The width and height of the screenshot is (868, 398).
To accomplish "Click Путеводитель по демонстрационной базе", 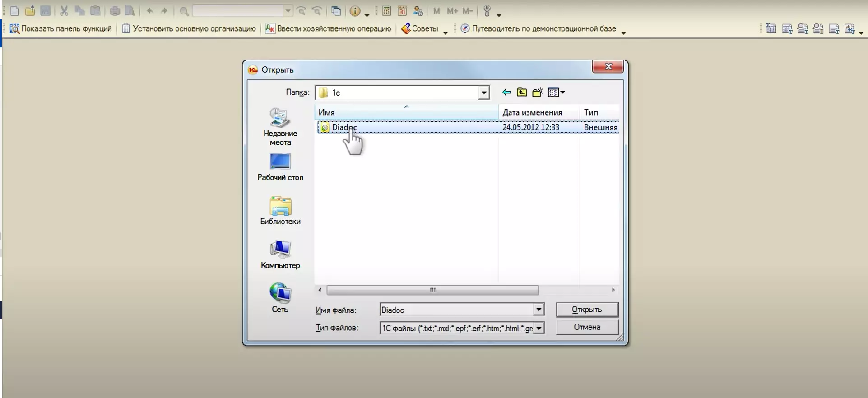I will click(x=538, y=29).
